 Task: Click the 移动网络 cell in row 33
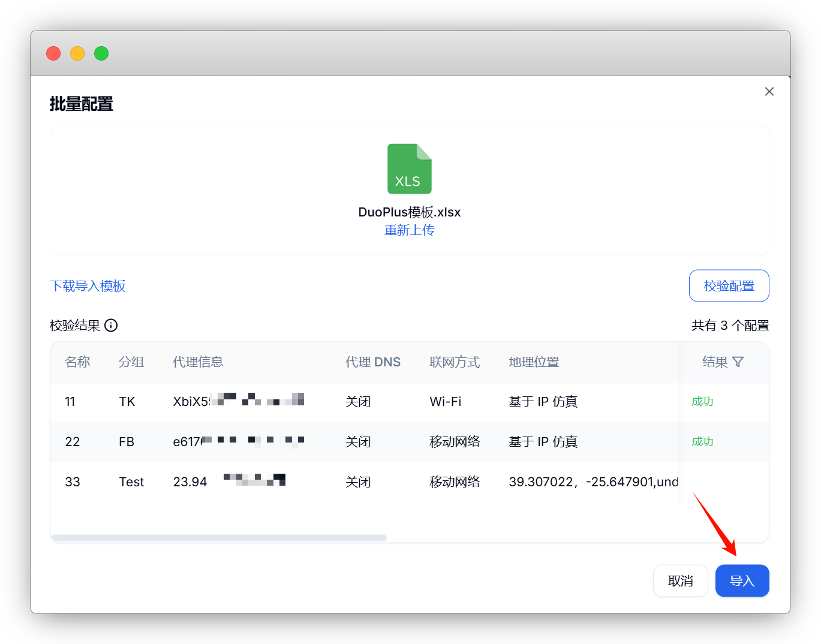pyautogui.click(x=455, y=482)
